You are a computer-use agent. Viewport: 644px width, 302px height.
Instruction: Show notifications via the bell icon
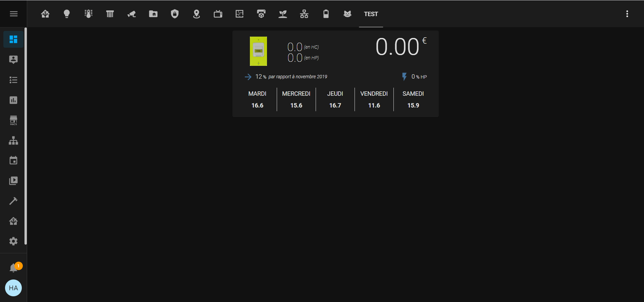tap(13, 268)
